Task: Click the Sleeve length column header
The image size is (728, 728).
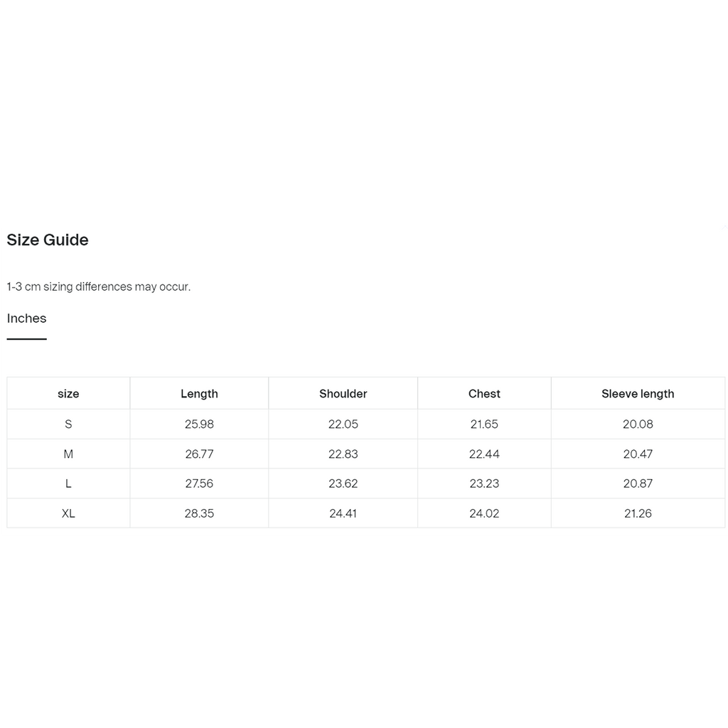Action: pos(638,394)
